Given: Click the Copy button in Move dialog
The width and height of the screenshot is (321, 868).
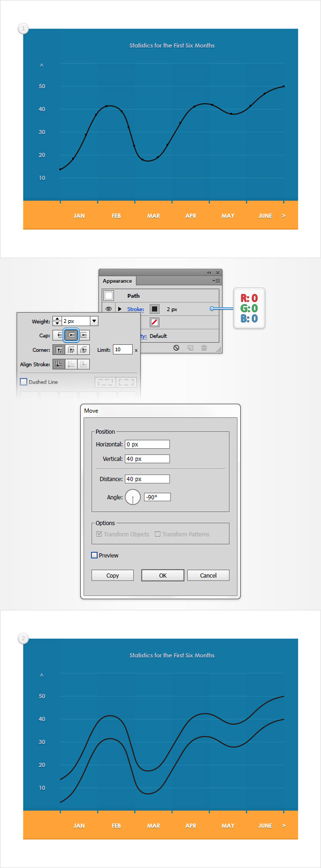Looking at the screenshot, I should click(x=112, y=575).
